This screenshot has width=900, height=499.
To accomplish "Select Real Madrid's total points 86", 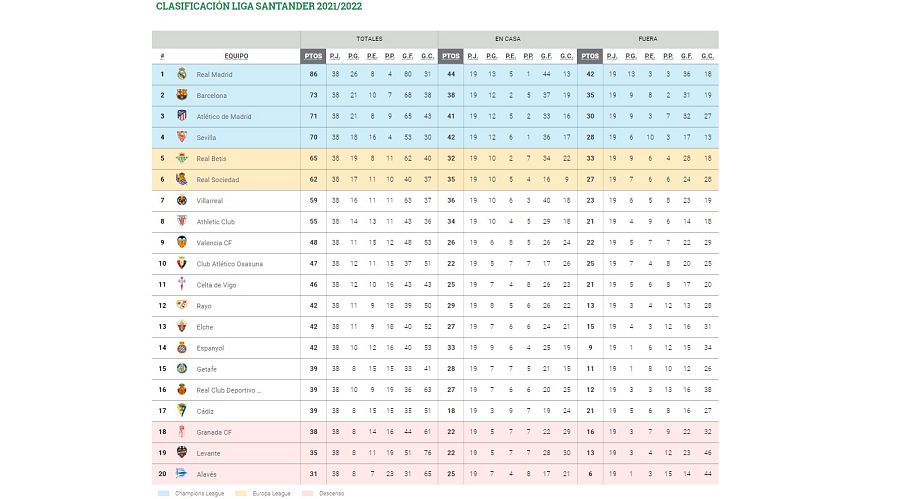I will tap(313, 74).
